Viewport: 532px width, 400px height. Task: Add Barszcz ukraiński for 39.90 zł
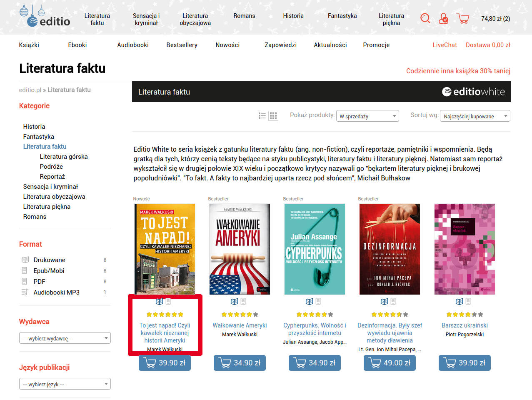pyautogui.click(x=465, y=362)
